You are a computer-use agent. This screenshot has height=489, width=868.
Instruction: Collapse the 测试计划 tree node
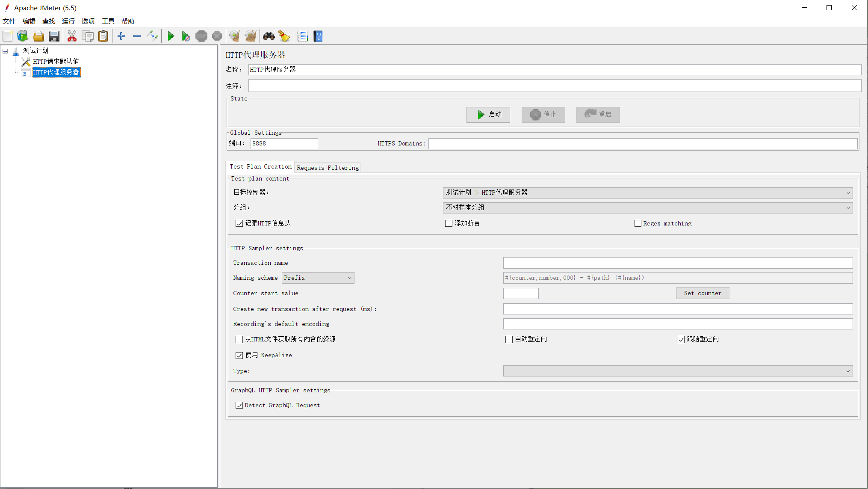point(5,51)
